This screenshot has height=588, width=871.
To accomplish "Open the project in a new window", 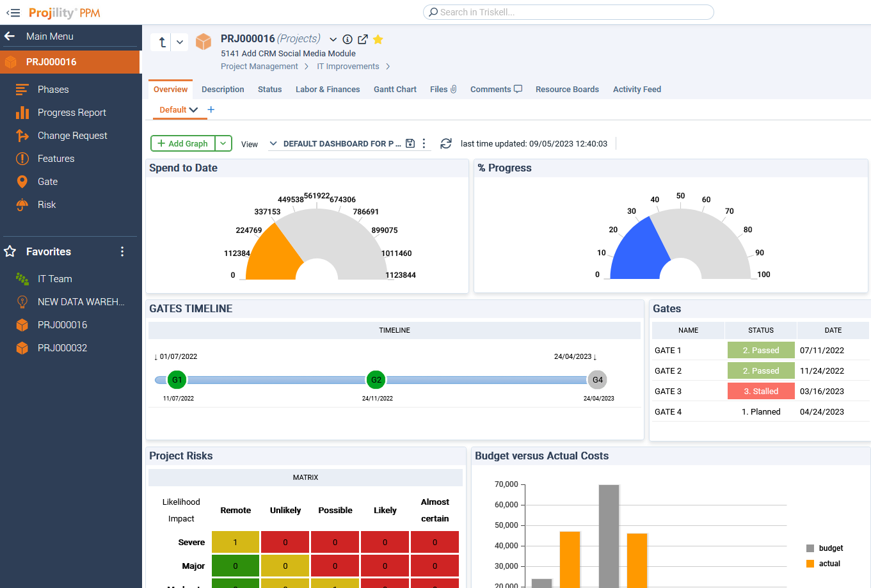I will (362, 39).
